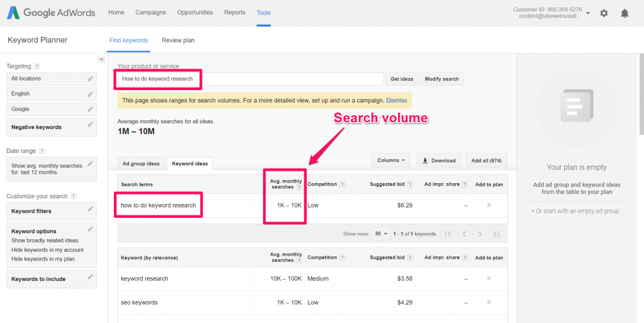Click the $6.29 suggested bid value
This screenshot has width=644, height=323.
pos(404,205)
